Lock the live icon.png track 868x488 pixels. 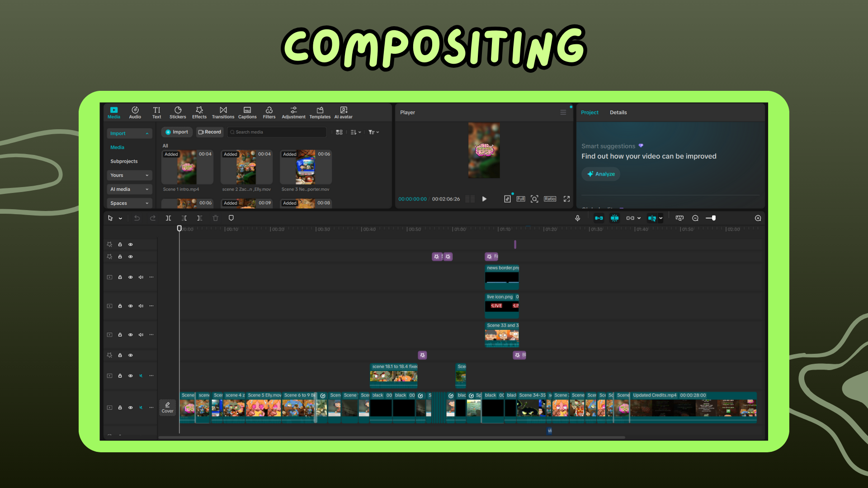pos(120,306)
